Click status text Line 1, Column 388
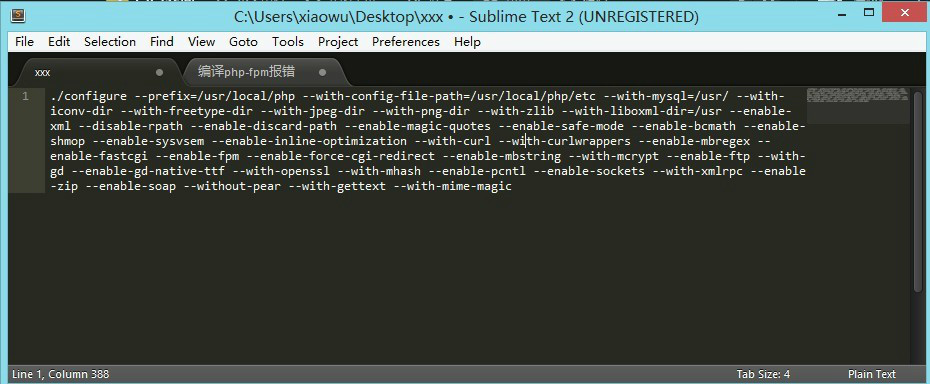This screenshot has height=384, width=930. (x=60, y=375)
